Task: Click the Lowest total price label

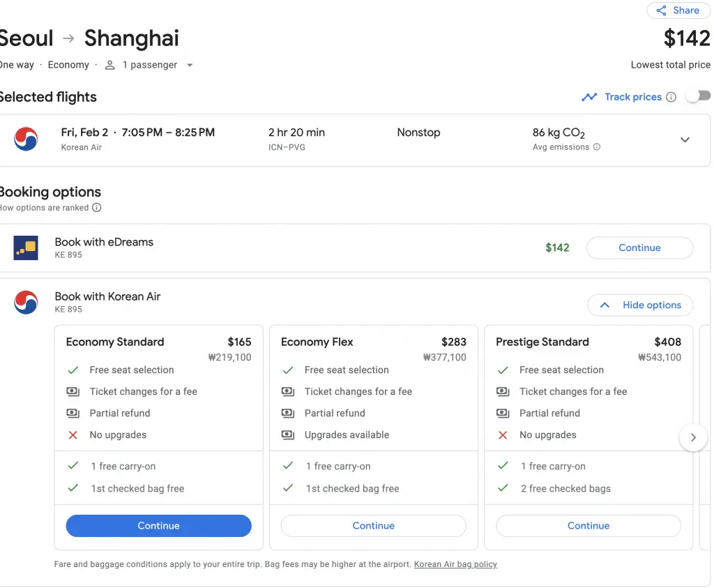Action: 670,65
